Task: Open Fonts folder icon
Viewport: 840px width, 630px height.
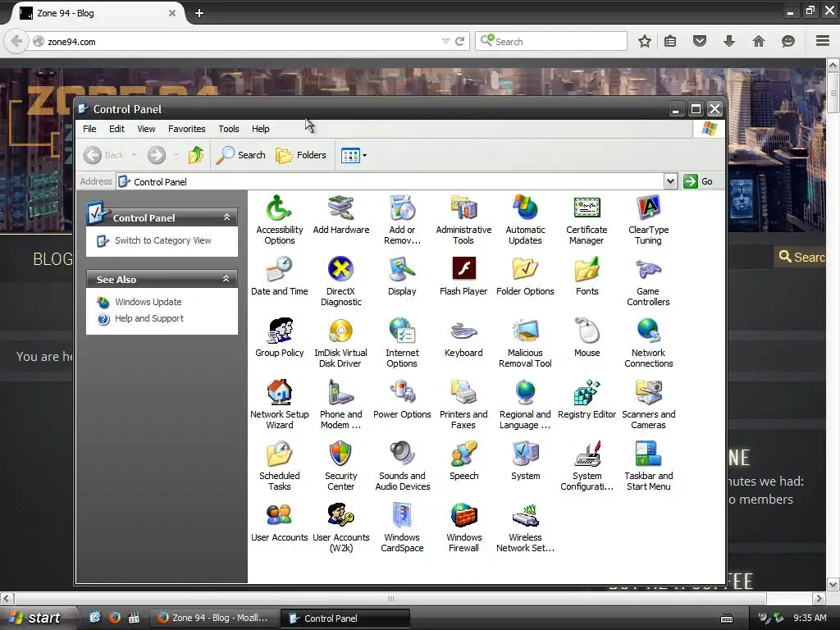Action: point(587,276)
